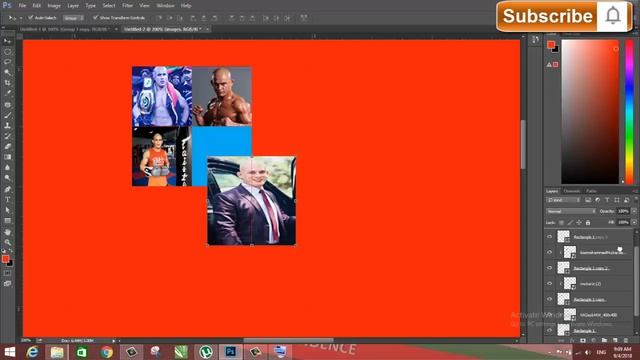Switch to the Paths tab
This screenshot has width=640, height=360.
click(x=591, y=191)
